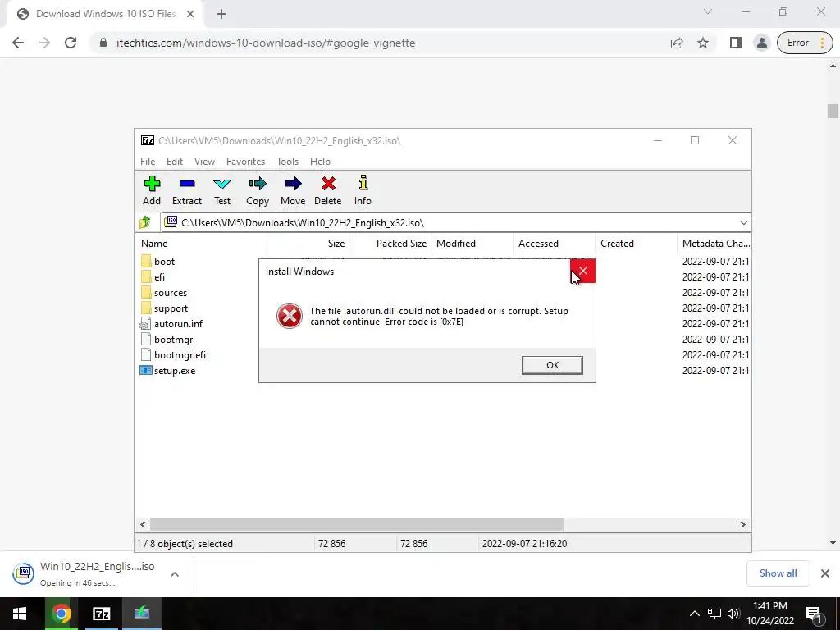The width and height of the screenshot is (840, 630).
Task: Open the File menu in 7-Zip
Action: (x=148, y=162)
